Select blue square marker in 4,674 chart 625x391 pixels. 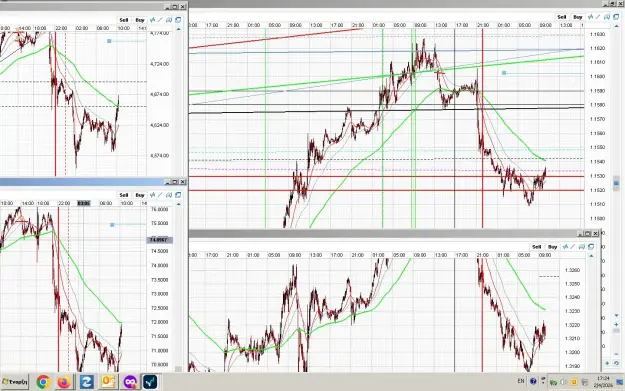[109, 41]
